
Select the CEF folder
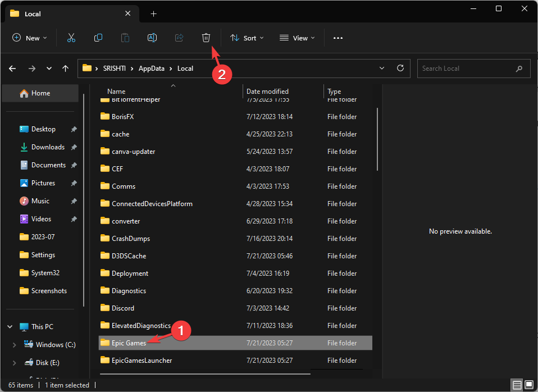click(x=235, y=169)
